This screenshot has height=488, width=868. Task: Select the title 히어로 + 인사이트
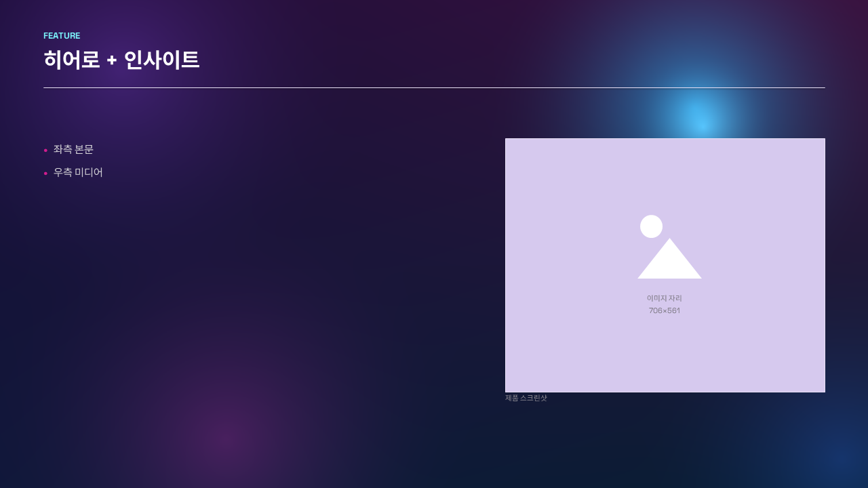(121, 60)
